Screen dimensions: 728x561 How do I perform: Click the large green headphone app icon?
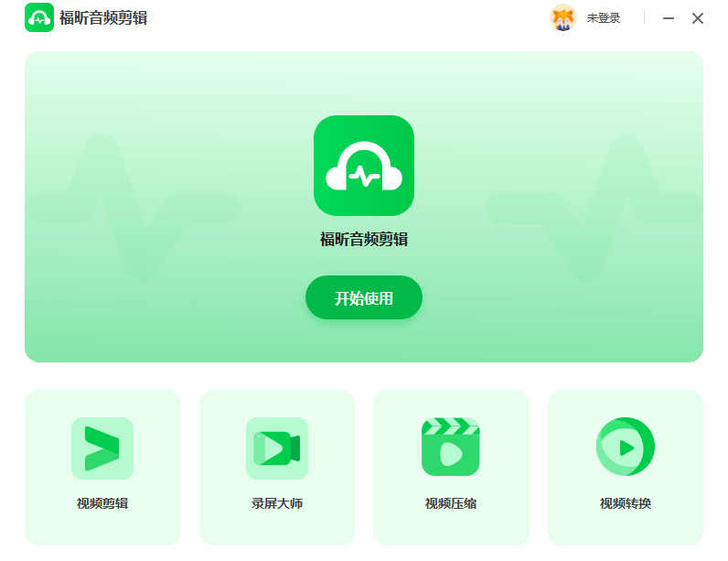[x=364, y=166]
